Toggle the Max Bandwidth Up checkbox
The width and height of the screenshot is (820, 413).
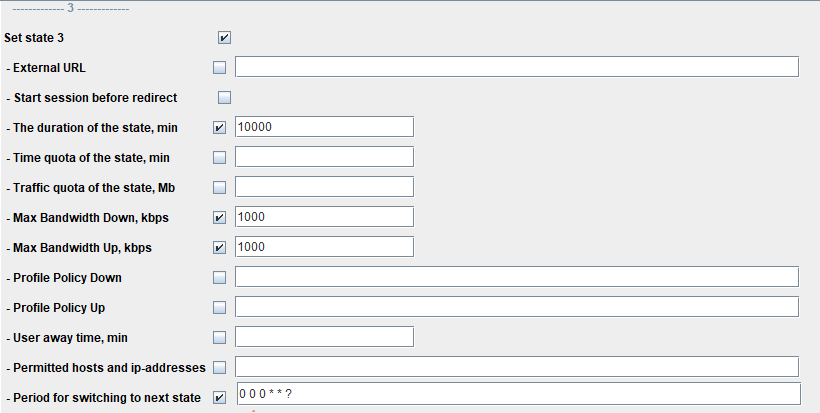(220, 247)
